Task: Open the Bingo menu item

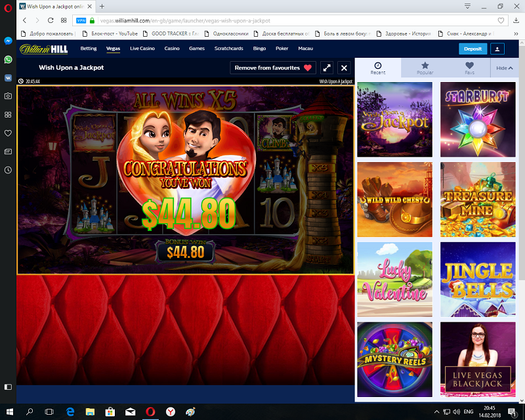Action: tap(259, 49)
